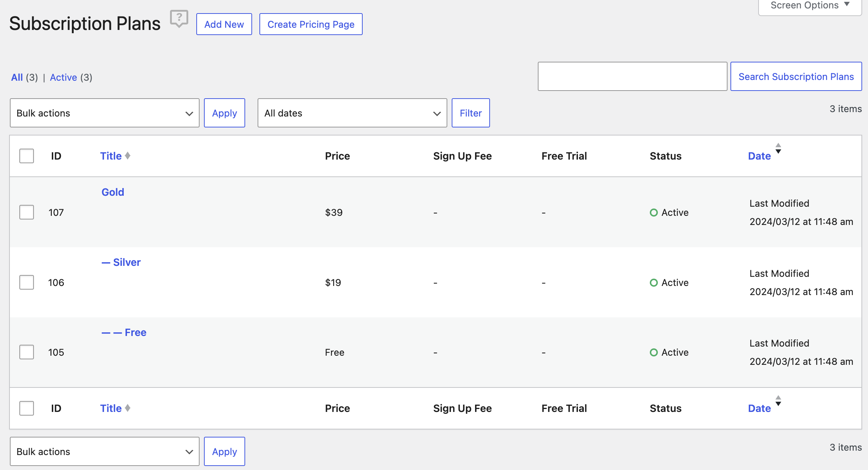Open the Free plan title link
868x470 pixels.
[x=124, y=332]
